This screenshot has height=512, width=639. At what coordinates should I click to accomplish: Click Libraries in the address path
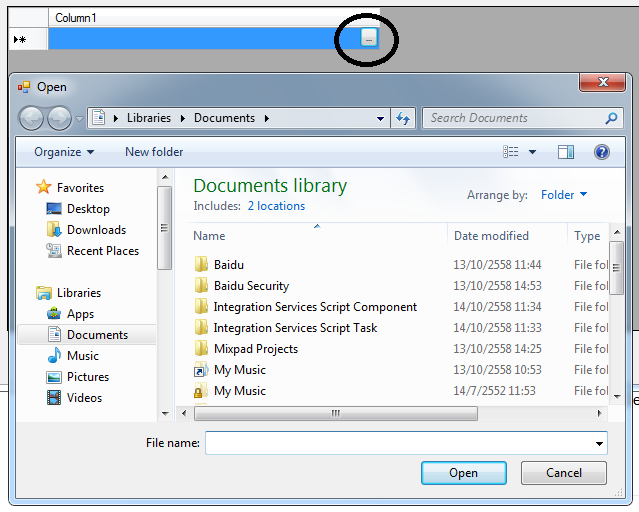[149, 118]
